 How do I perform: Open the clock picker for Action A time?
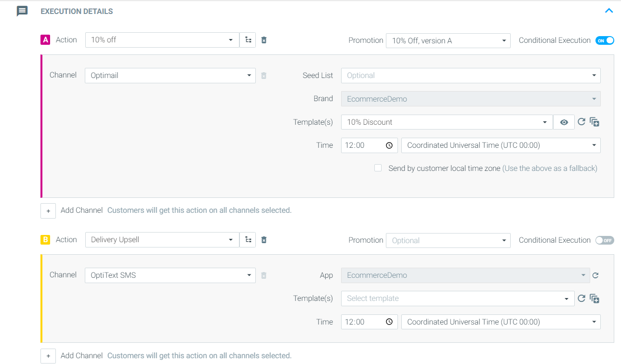(x=389, y=145)
